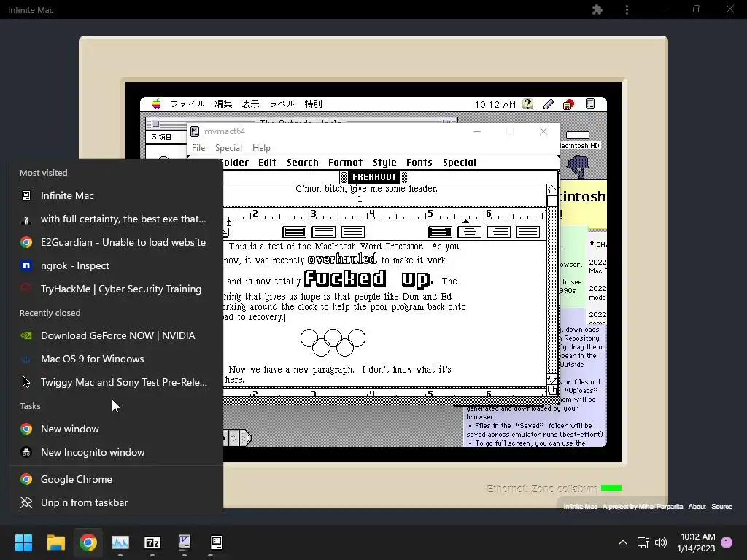
Task: Open Special menu under mvmact64 title
Action: coord(228,147)
